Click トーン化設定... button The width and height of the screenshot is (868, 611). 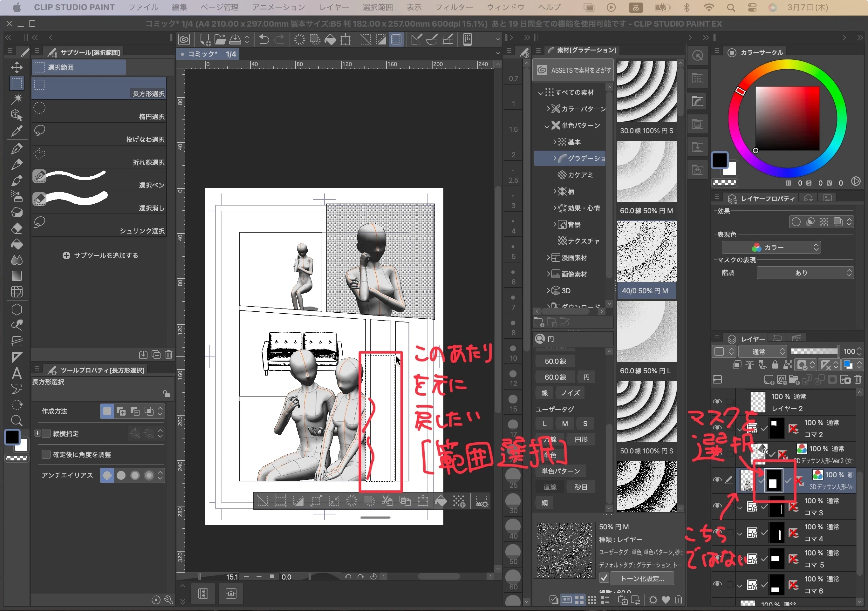pos(642,578)
